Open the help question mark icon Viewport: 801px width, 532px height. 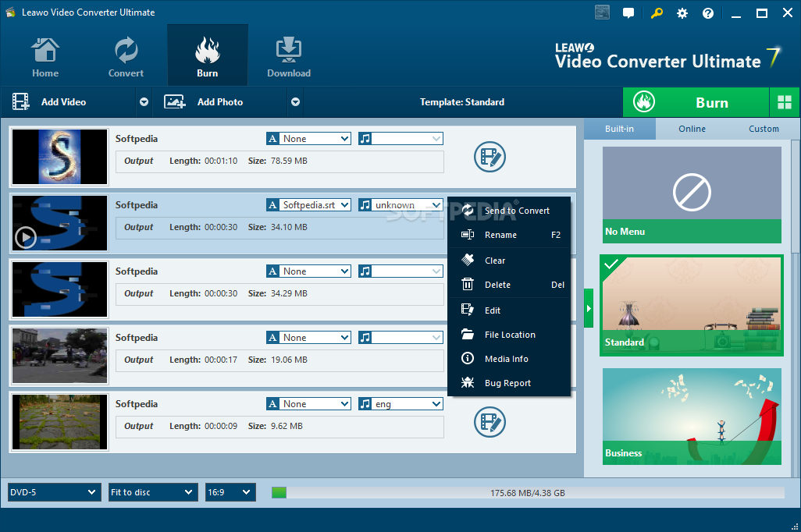click(708, 13)
